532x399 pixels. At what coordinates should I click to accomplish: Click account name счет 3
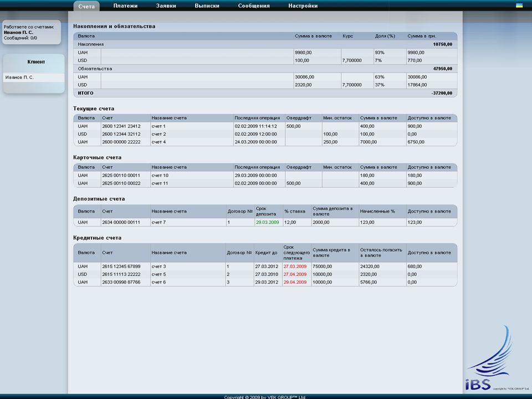click(x=158, y=267)
